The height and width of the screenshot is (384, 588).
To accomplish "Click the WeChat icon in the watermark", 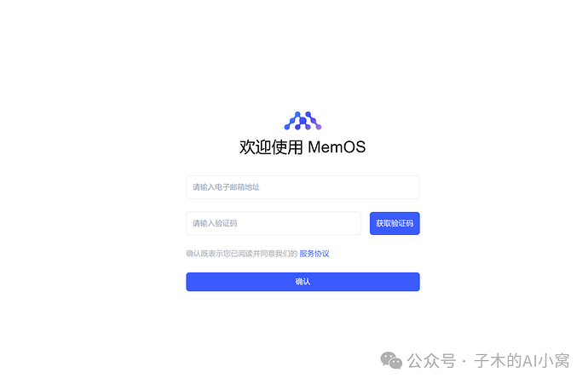I will tap(391, 360).
